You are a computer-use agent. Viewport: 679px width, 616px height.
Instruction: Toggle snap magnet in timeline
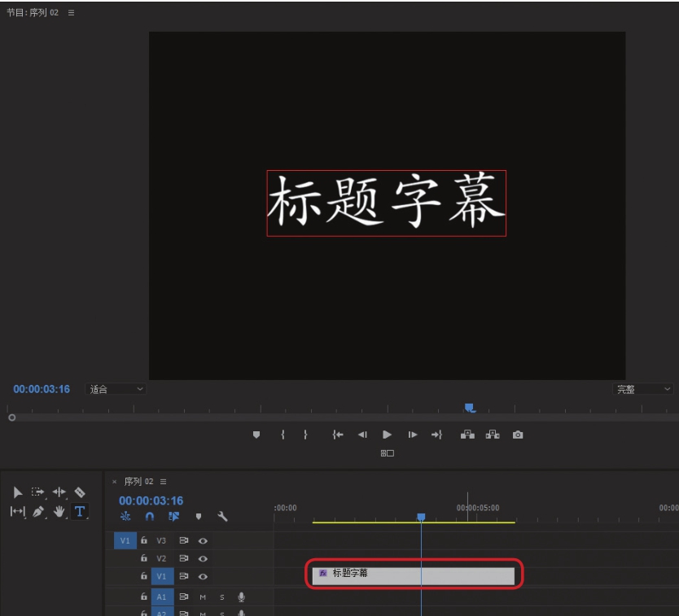coord(149,516)
